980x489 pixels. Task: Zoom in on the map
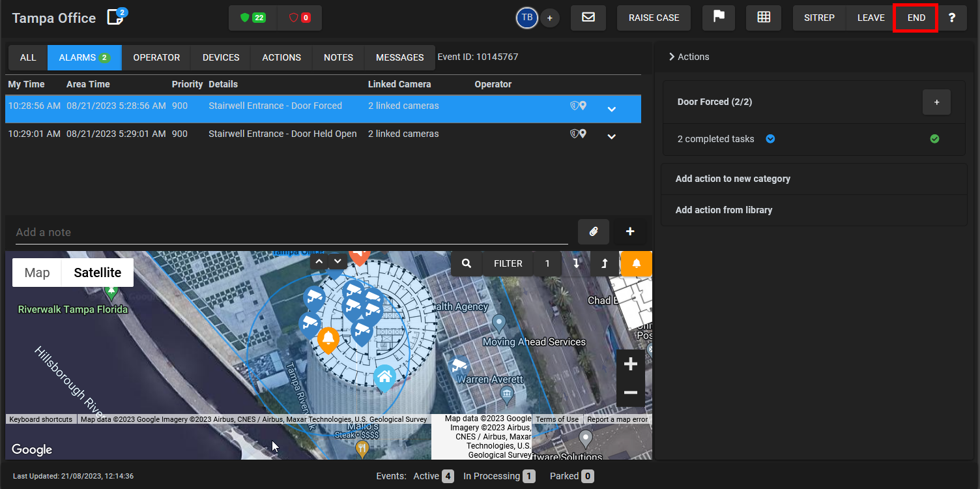point(631,364)
